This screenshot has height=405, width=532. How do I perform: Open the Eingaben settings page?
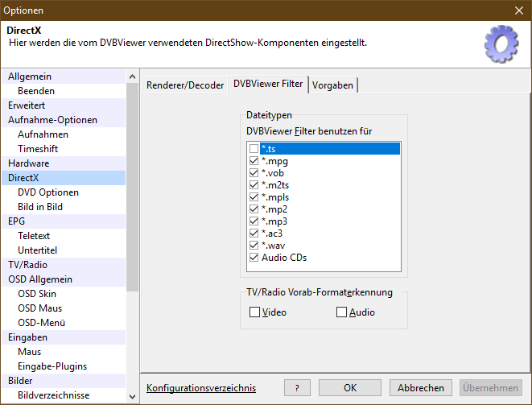[x=64, y=337]
